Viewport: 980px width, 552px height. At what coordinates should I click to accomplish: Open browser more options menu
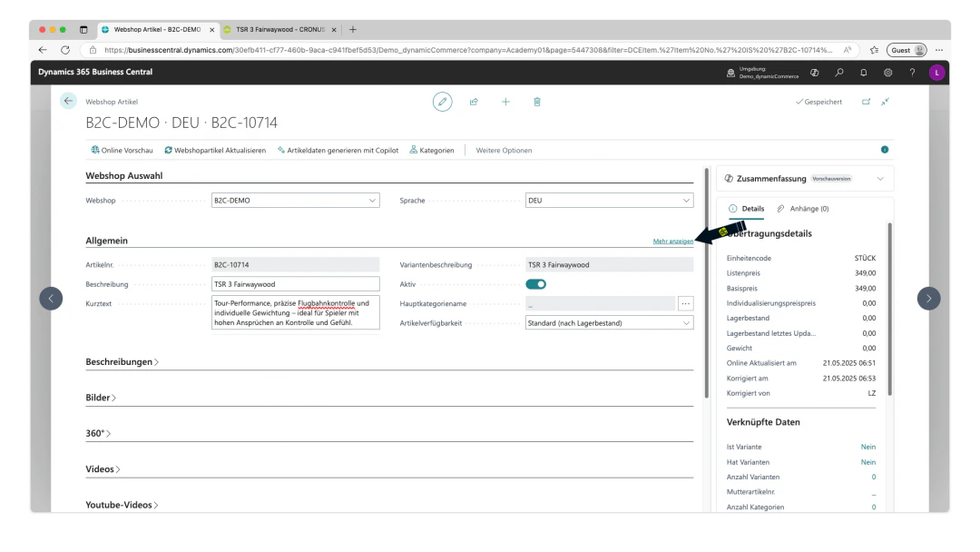(x=939, y=50)
